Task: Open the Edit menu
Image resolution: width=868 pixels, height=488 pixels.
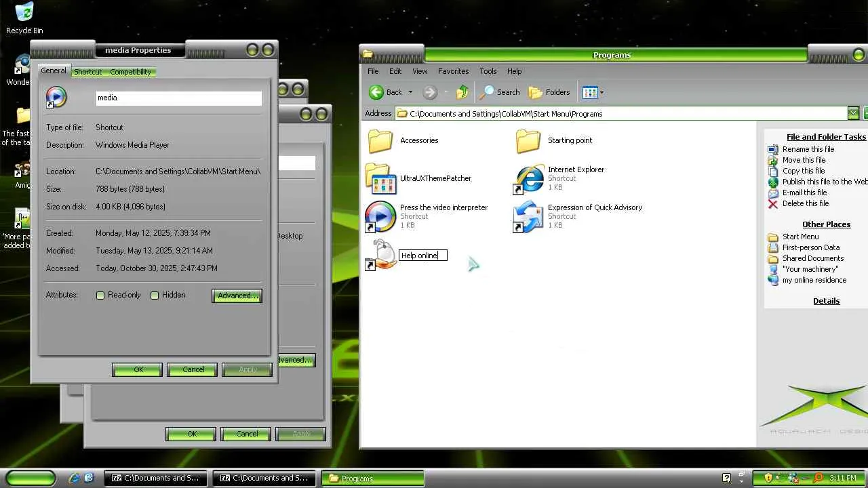Action: click(x=395, y=71)
